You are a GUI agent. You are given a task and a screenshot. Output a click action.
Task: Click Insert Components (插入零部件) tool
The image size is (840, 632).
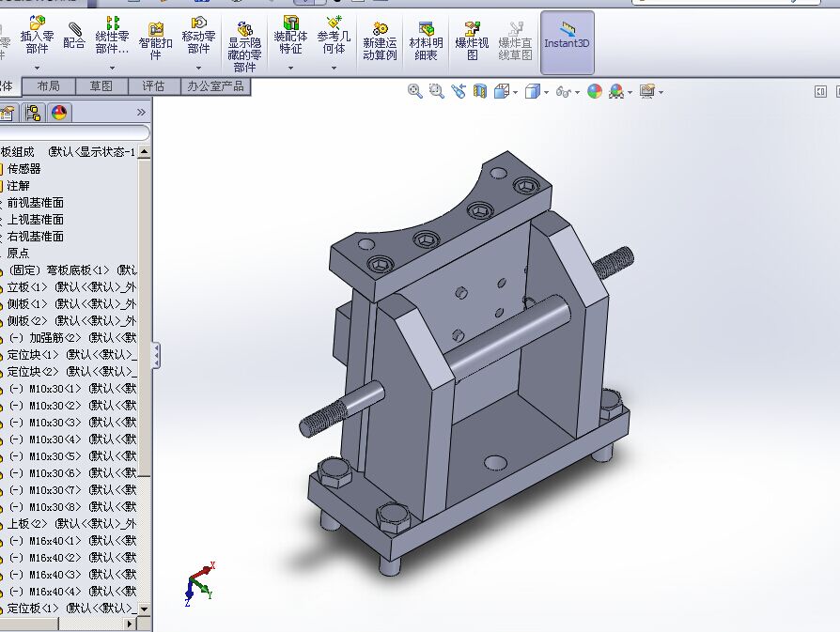(37, 35)
